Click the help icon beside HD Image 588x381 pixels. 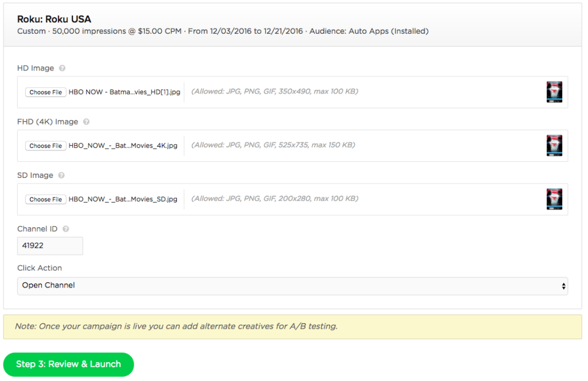(x=62, y=68)
